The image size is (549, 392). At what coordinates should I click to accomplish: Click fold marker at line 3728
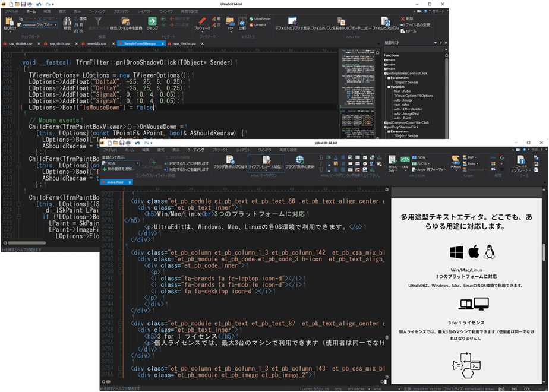click(x=120, y=201)
